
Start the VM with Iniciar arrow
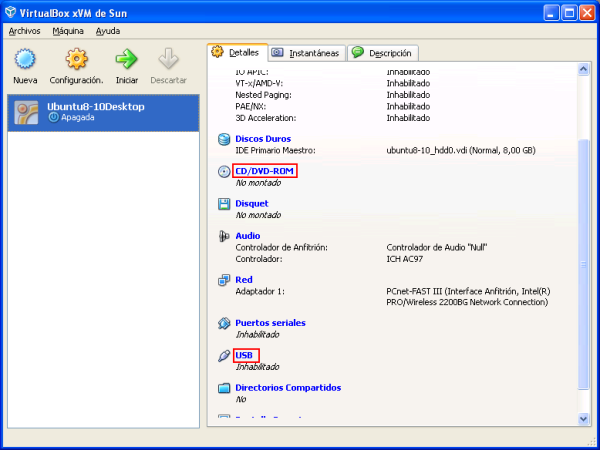coord(126,60)
